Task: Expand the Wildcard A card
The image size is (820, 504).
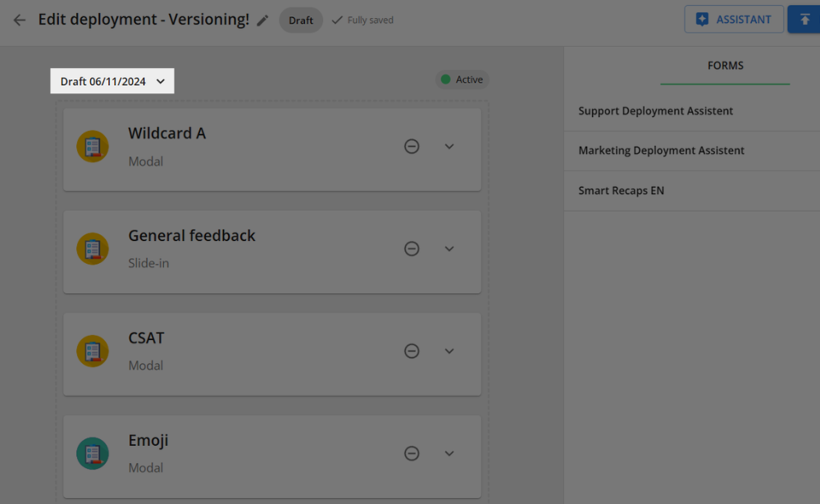Action: (x=449, y=146)
